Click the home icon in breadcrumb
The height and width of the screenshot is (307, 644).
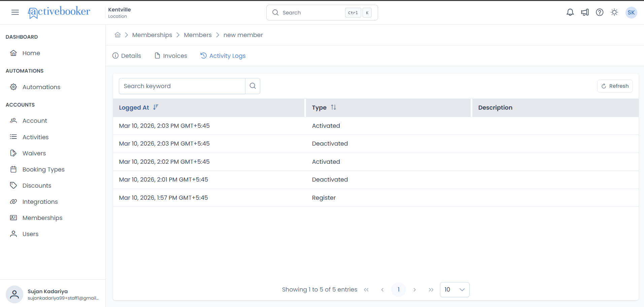(117, 35)
